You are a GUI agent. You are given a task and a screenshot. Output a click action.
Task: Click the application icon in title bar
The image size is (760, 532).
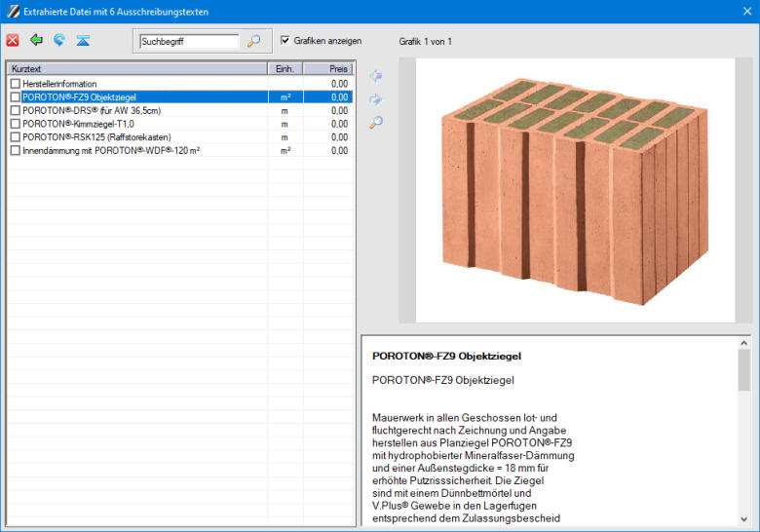14,12
